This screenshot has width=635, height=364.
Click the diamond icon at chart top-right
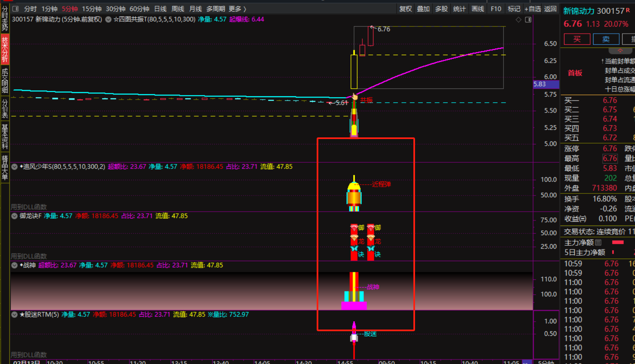518,20
